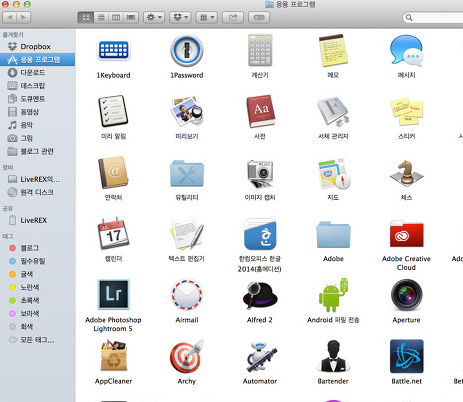This screenshot has height=402, width=463.
Task: Select the red 블로그 tag
Action: pos(37,248)
